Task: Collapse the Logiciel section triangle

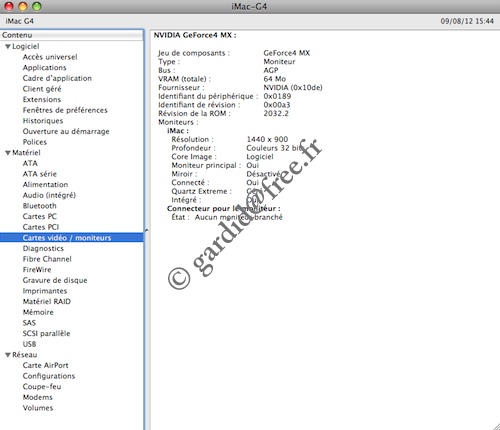Action: [x=8, y=47]
